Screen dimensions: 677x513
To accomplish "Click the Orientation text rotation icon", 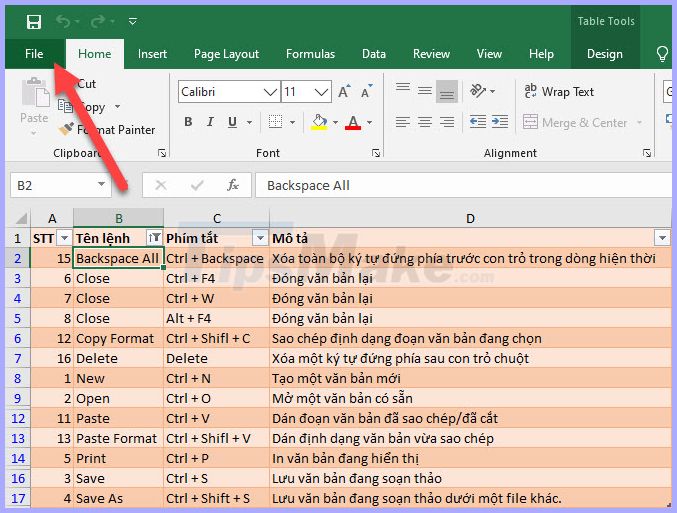I will point(478,91).
